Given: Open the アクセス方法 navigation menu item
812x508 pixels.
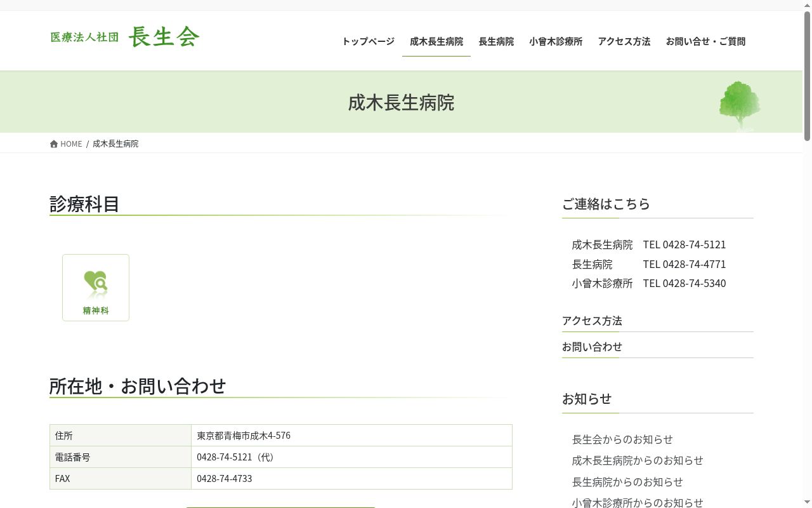Looking at the screenshot, I should click(x=624, y=41).
